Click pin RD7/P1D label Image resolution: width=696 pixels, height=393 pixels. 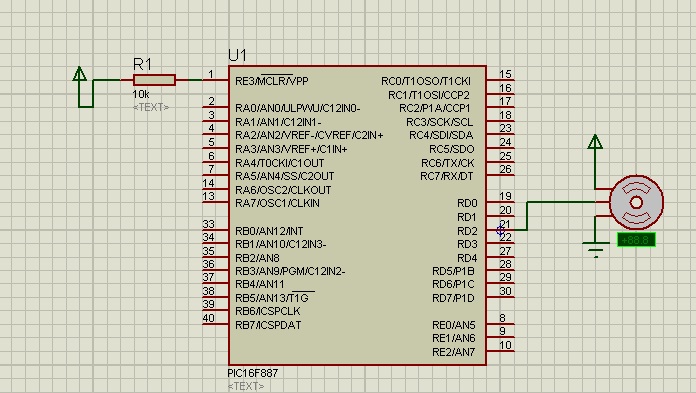[x=453, y=298]
